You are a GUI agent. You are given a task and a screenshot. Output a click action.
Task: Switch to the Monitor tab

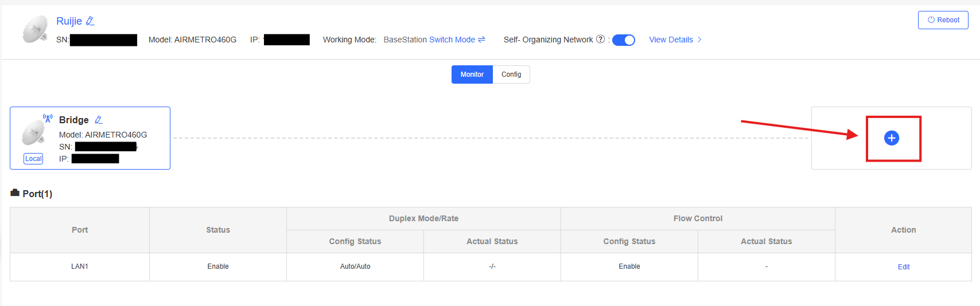(472, 74)
